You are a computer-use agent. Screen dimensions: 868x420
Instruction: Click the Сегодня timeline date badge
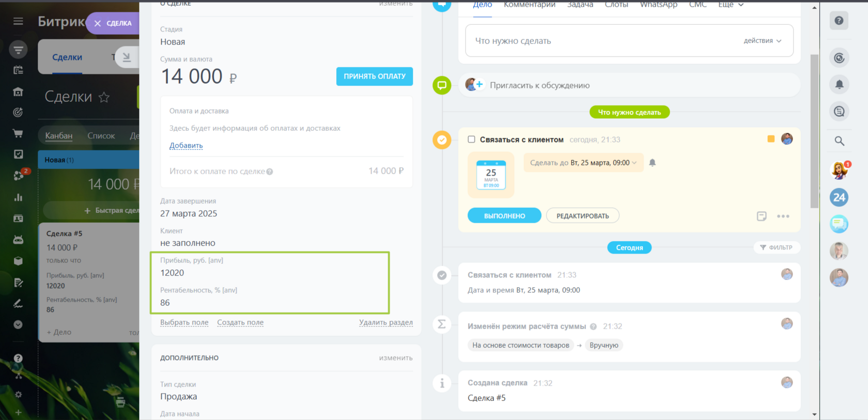(x=629, y=247)
